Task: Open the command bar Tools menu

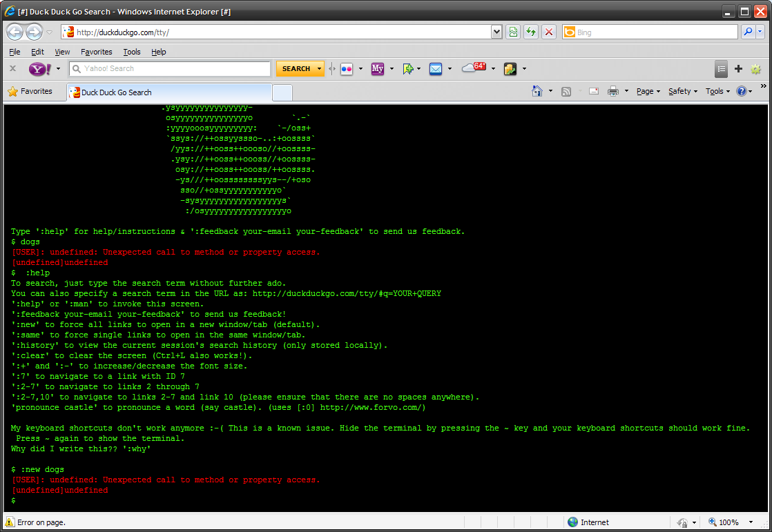Action: 717,91
